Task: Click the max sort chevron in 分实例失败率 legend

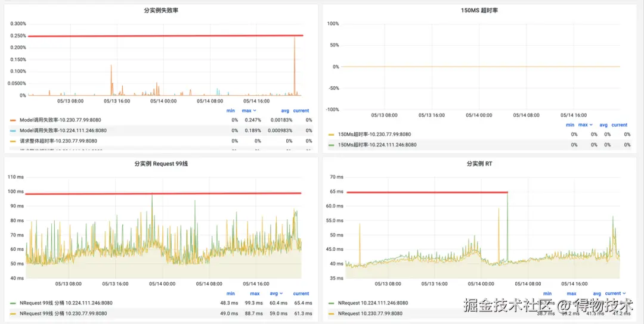Action: pos(255,111)
